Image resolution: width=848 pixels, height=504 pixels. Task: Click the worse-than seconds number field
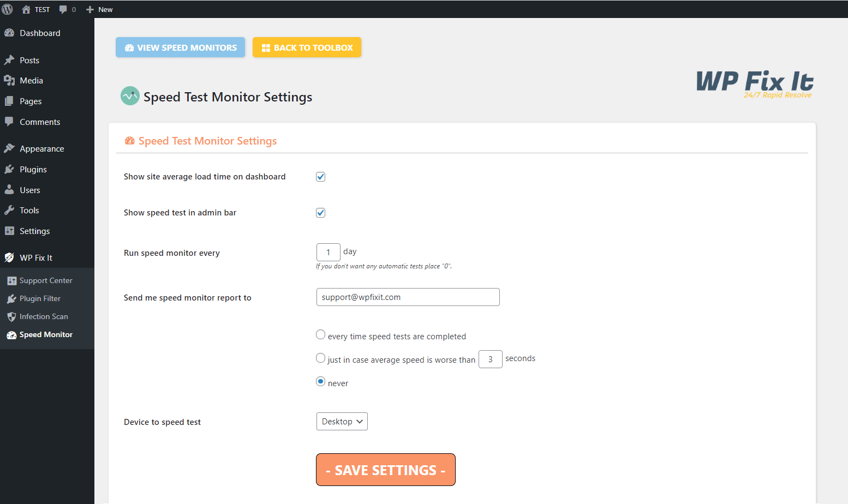(491, 359)
